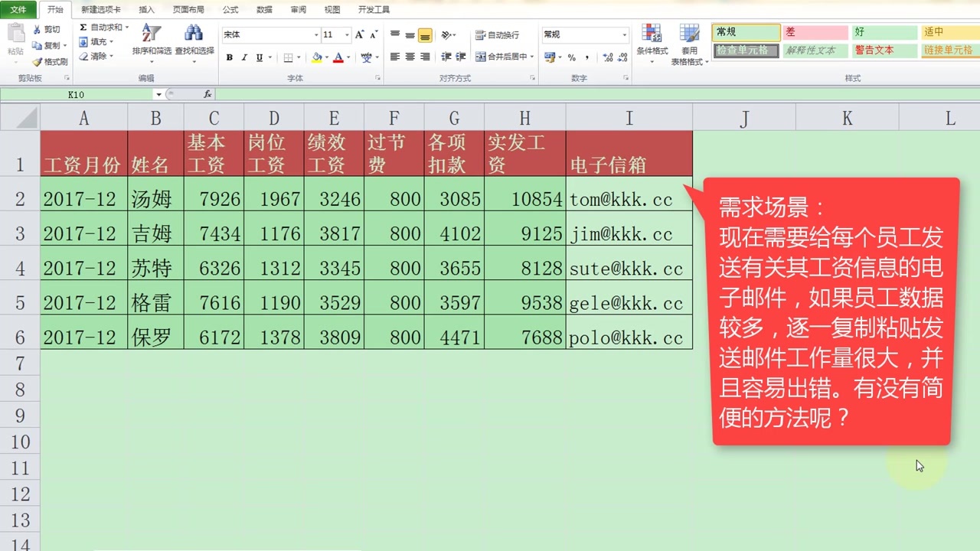Open the number format 常规 dropdown
This screenshot has width=980, height=551.
624,35
